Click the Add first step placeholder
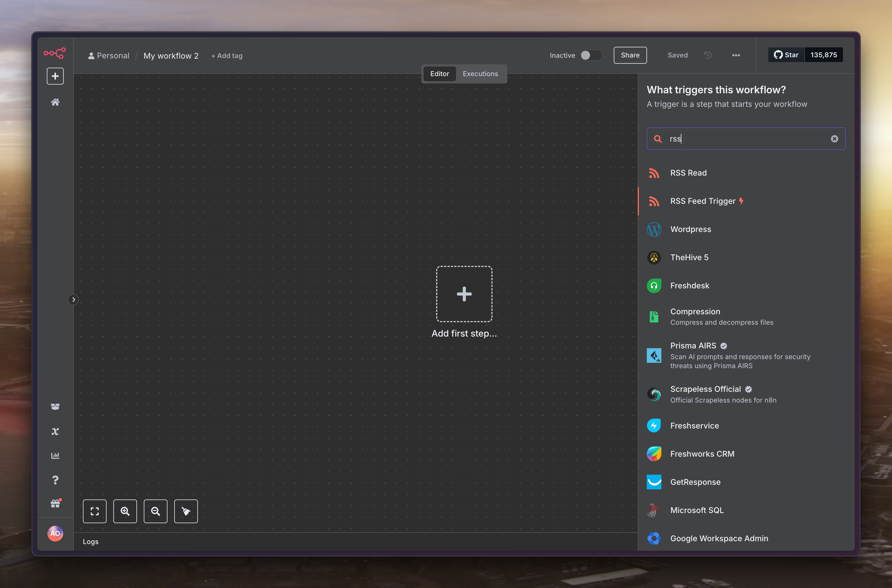 [x=464, y=294]
